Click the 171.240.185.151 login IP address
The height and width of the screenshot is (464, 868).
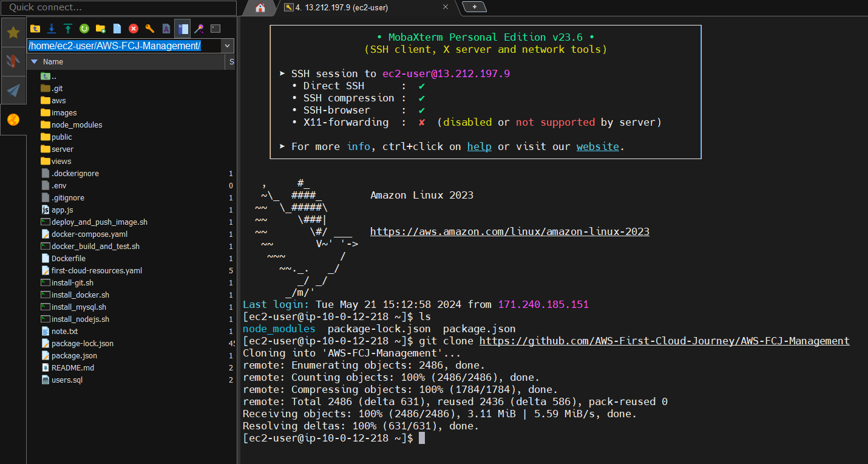tap(543, 304)
